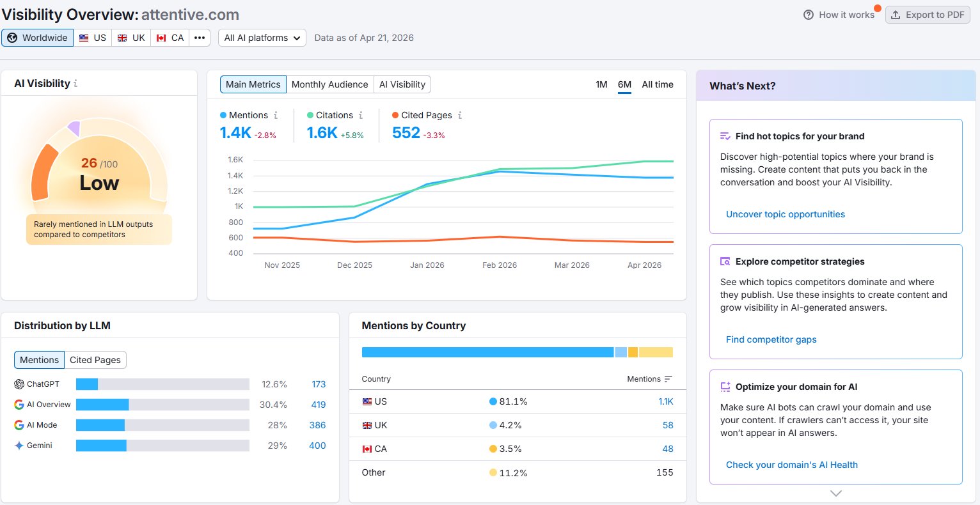980x505 pixels.
Task: Click the Google icon beside AI Overview
Action: pos(19,405)
